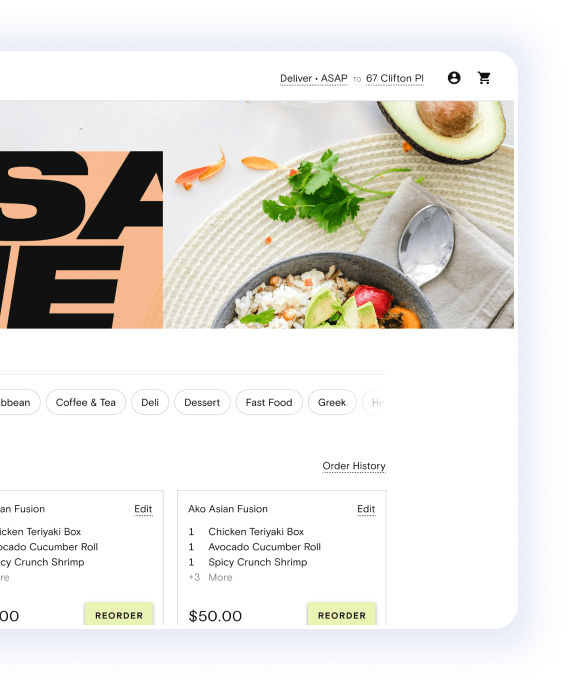Open Ako Asian Fusion restaurant name

point(228,509)
